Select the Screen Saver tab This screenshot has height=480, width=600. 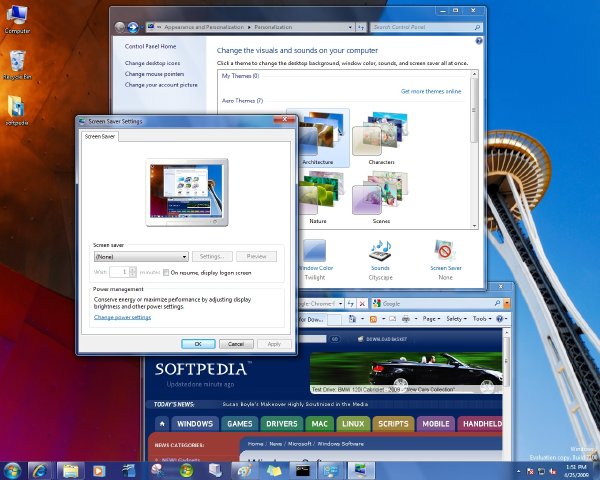(x=100, y=136)
